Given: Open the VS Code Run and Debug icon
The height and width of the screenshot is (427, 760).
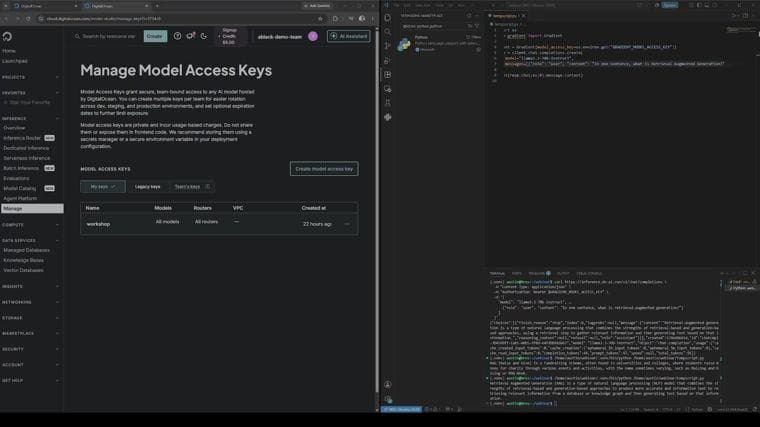Looking at the screenshot, I should pos(388,61).
